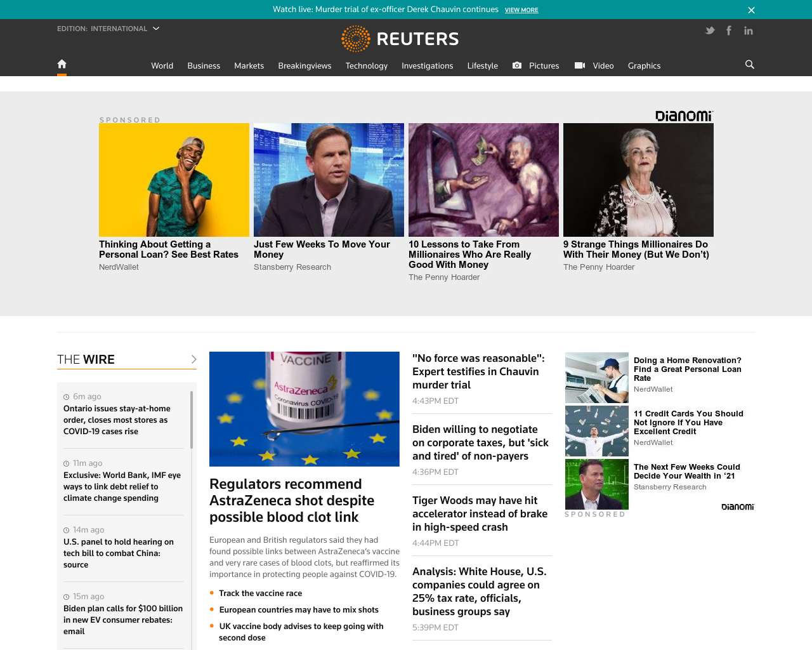812x650 pixels.
Task: Open Thinking About Getting a Personal Loan ad
Action: pos(169,249)
